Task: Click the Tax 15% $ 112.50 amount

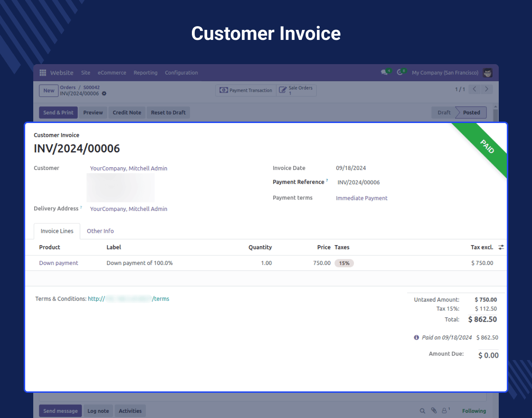Action: pyautogui.click(x=486, y=309)
